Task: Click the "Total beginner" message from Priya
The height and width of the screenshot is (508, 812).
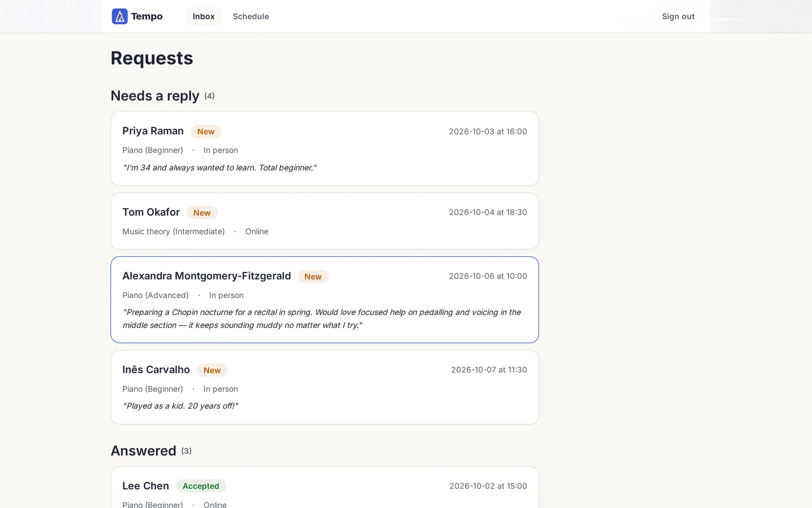Action: [219, 168]
